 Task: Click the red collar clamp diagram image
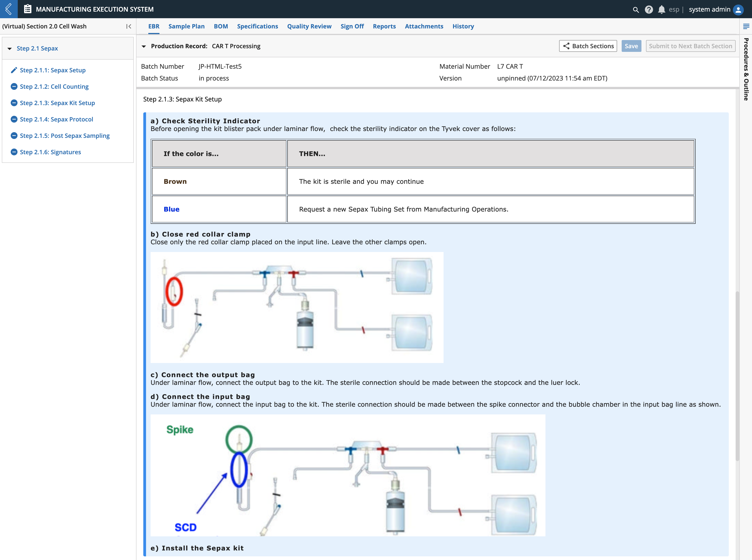coord(297,308)
